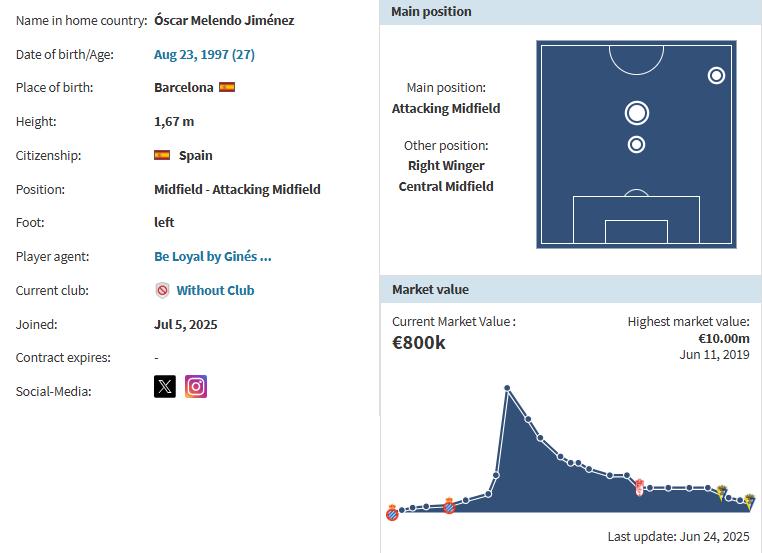This screenshot has width=762, height=553.
Task: Click the first Cádiz crest on chart
Action: click(x=719, y=490)
